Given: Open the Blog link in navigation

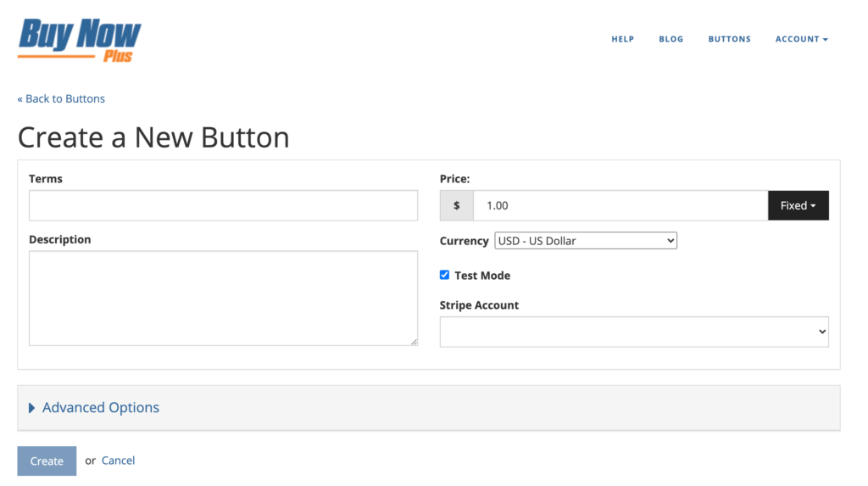Looking at the screenshot, I should pos(671,39).
